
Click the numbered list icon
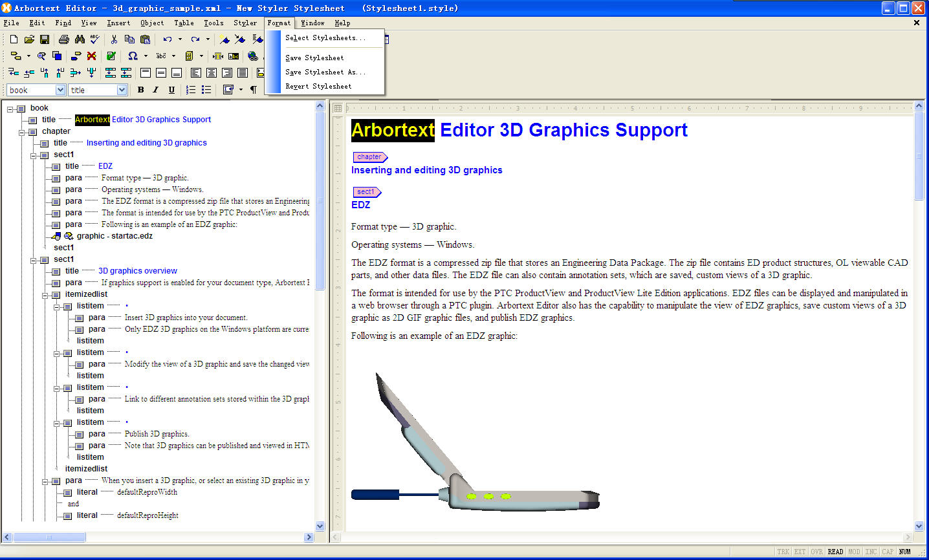click(191, 90)
